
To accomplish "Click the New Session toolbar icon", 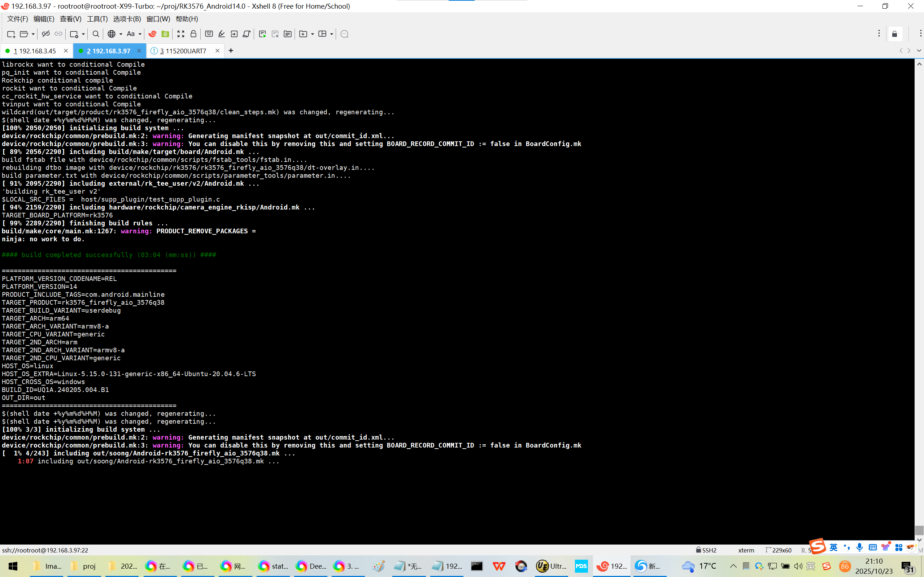I will pyautogui.click(x=11, y=34).
